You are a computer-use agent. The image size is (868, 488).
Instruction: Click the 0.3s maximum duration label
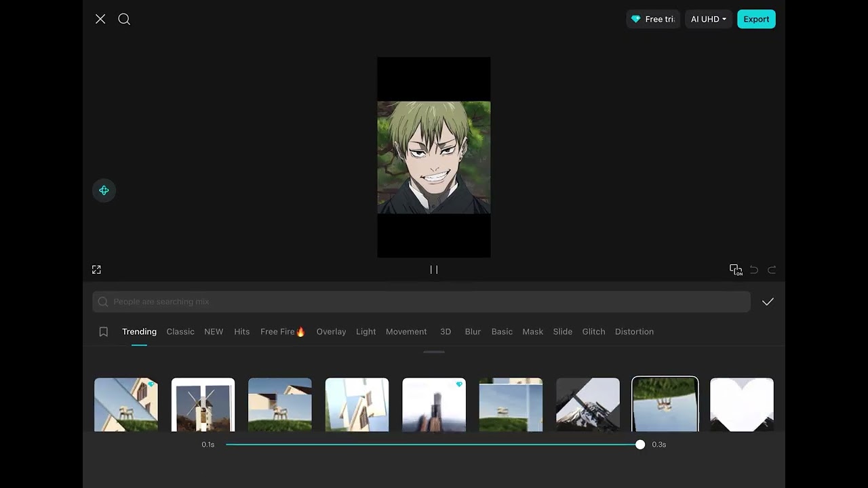point(659,445)
